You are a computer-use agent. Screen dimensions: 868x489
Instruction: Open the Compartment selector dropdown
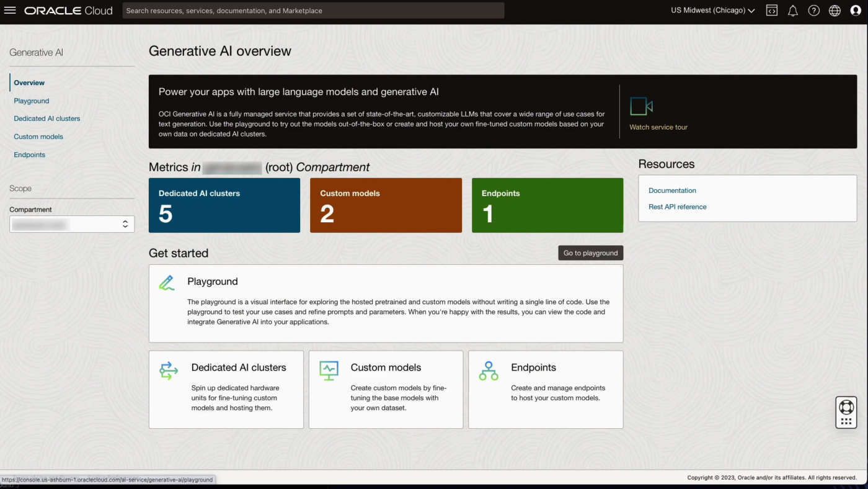[72, 224]
